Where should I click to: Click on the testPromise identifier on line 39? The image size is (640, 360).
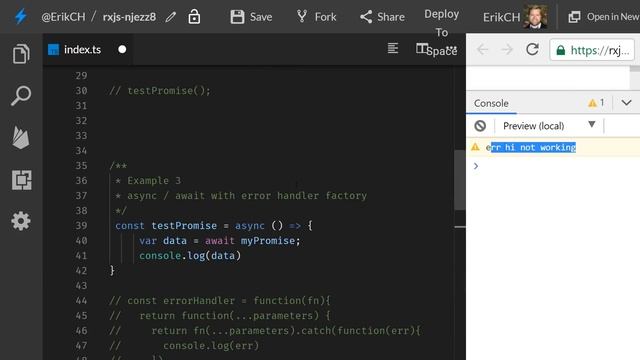click(184, 226)
